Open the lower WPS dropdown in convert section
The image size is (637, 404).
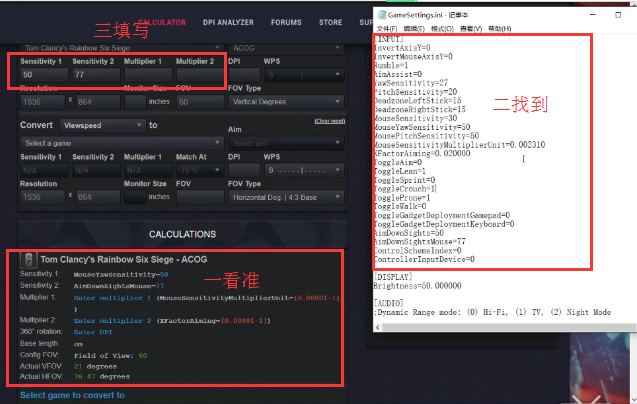[304, 170]
